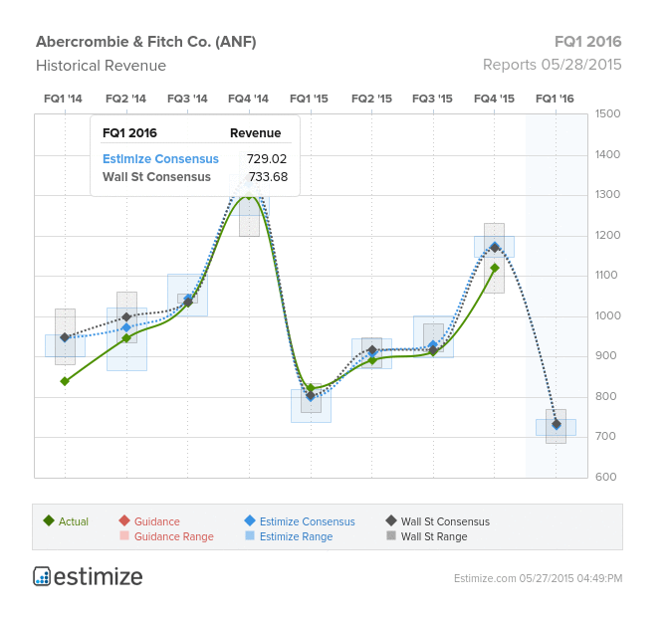Viewport: 672px width, 617px height.
Task: Toggle the Guidance legend label
Action: pyautogui.click(x=157, y=521)
